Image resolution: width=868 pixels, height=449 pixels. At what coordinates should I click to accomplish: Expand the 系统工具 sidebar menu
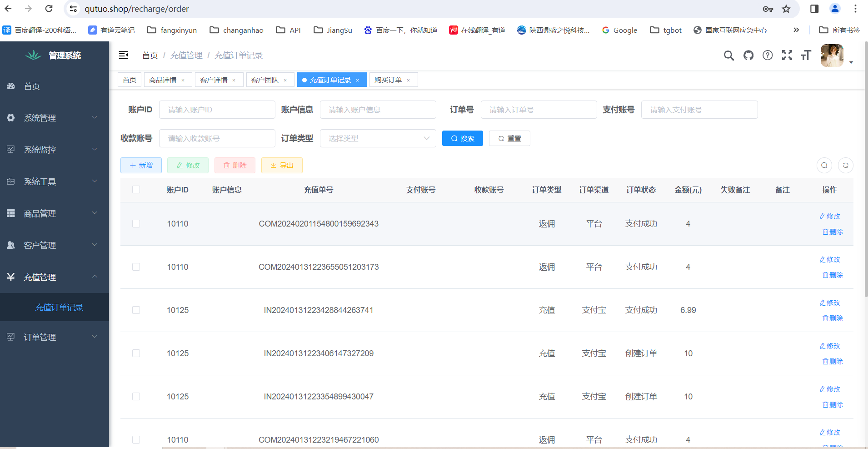[55, 182]
